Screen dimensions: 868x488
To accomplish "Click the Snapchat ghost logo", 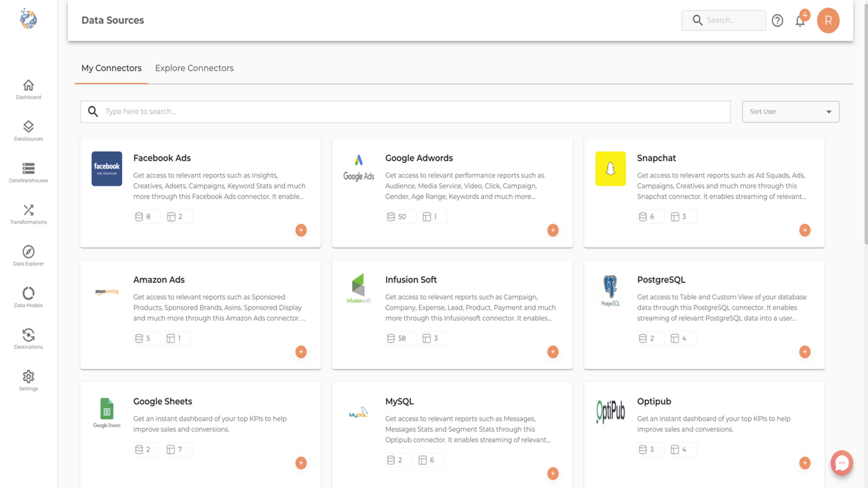I will pos(610,169).
